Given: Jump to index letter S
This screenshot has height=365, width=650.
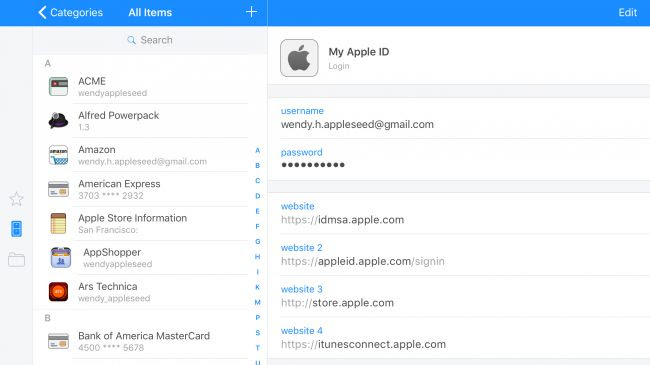Looking at the screenshot, I should pyautogui.click(x=257, y=333).
